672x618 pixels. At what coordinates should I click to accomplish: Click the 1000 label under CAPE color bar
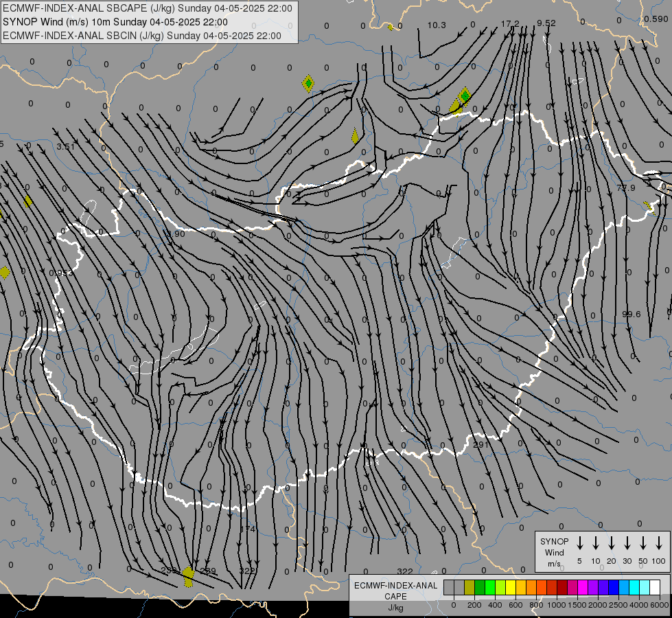(557, 605)
